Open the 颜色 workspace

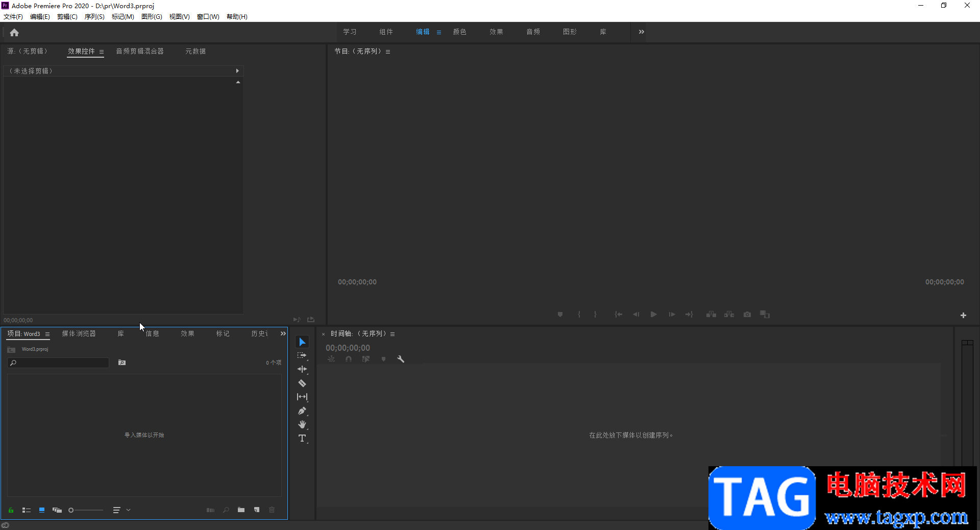coord(459,32)
